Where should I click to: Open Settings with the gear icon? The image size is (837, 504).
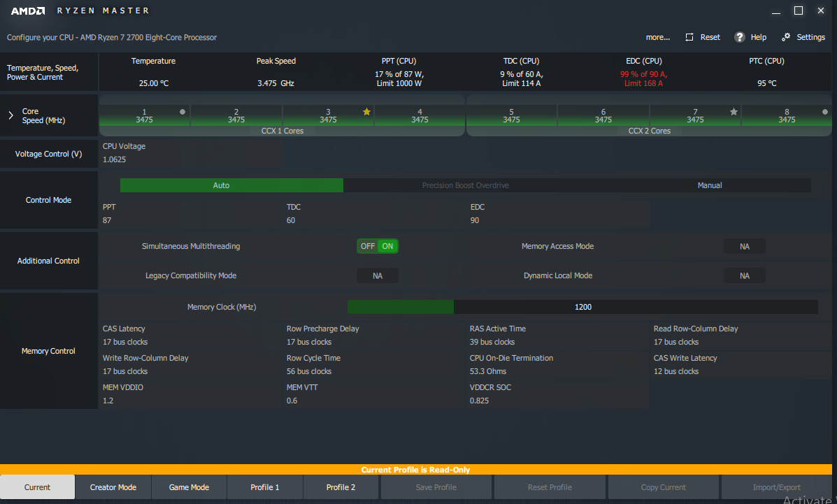(786, 37)
